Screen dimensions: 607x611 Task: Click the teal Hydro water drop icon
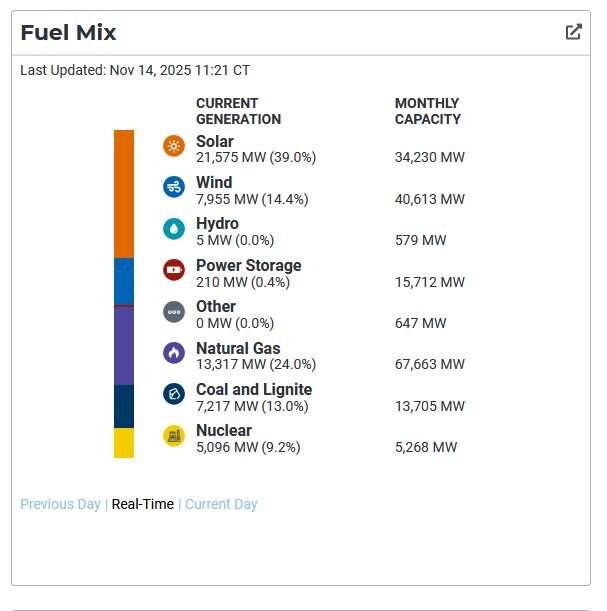point(174,228)
